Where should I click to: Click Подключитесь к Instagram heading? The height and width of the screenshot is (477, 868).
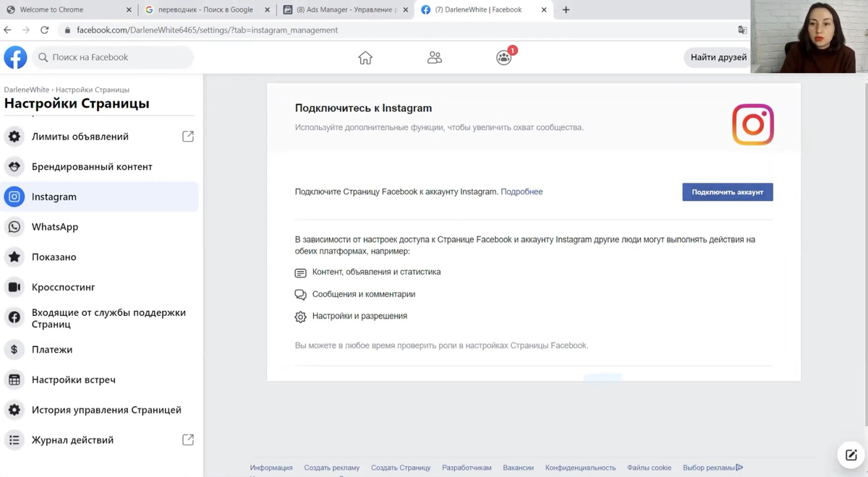pos(363,108)
